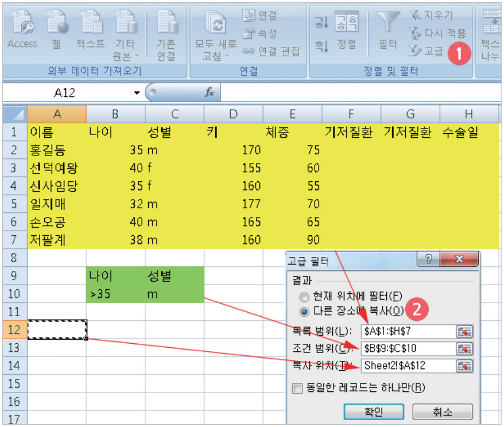This screenshot has width=504, height=427.
Task: Click list range field $A$1:$H$7
Action: (x=408, y=331)
